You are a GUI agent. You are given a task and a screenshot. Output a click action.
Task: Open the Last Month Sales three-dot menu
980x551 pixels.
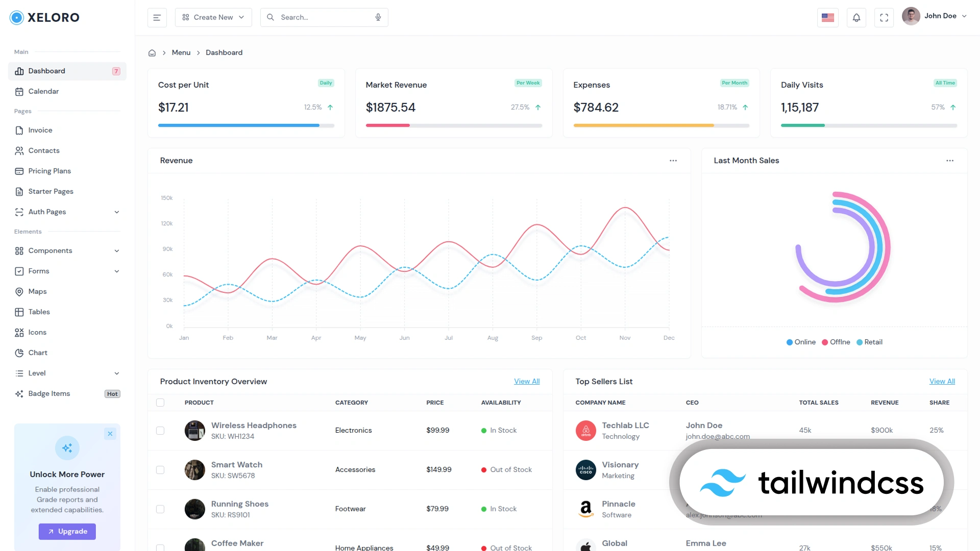950,161
